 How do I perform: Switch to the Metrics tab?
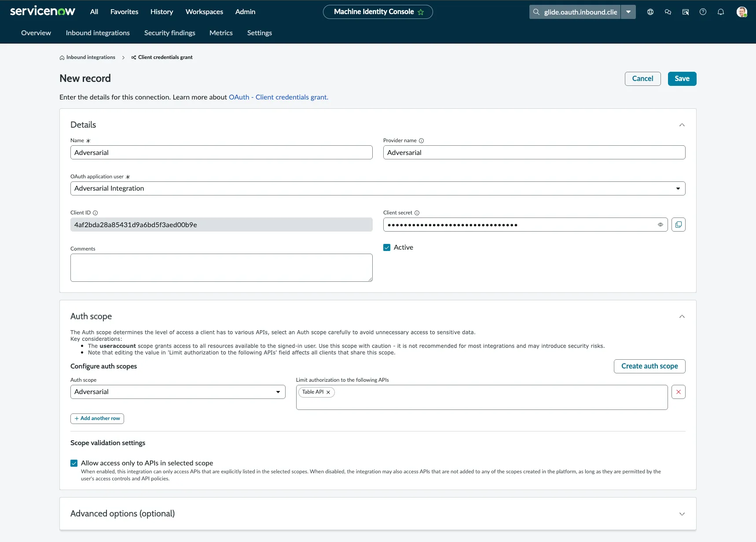coord(221,33)
